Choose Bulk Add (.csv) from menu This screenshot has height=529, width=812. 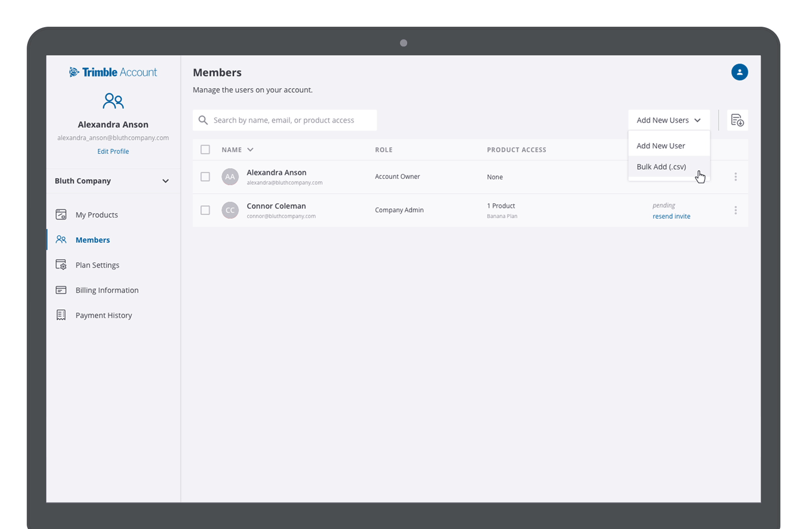coord(661,167)
